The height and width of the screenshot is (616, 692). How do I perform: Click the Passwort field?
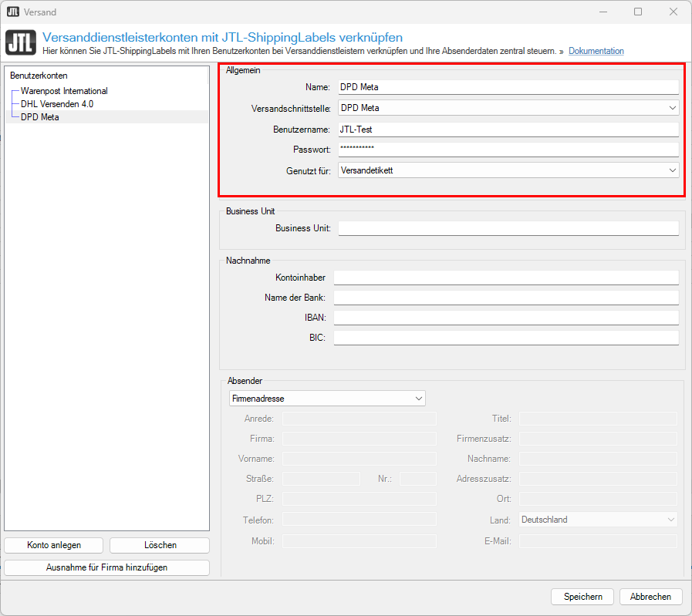coord(508,150)
